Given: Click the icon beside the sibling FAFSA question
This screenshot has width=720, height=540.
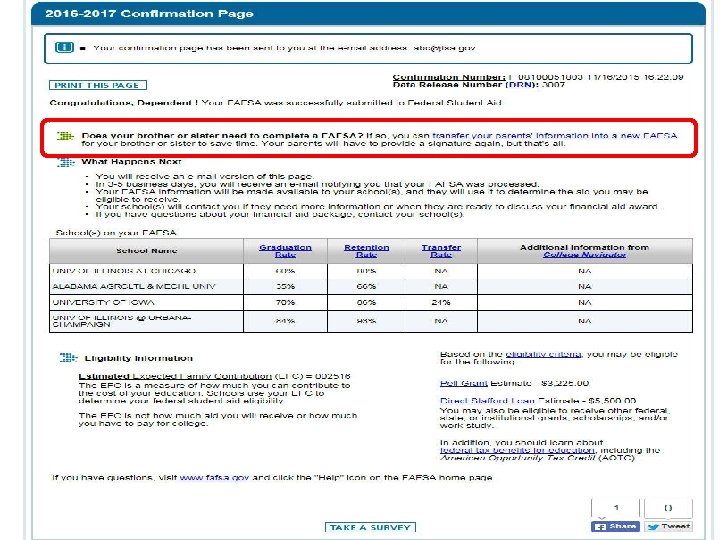Looking at the screenshot, I should click(66, 136).
